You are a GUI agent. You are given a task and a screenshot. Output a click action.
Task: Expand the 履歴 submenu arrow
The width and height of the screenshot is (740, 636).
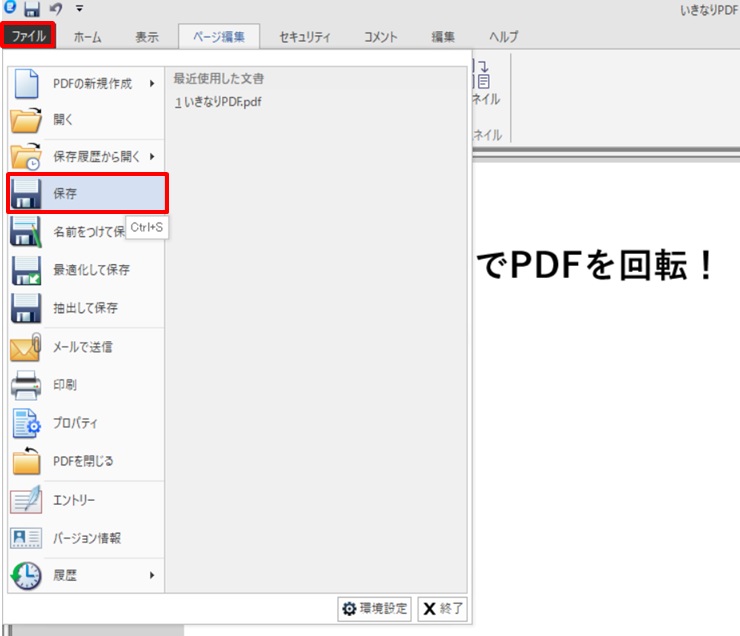point(152,575)
